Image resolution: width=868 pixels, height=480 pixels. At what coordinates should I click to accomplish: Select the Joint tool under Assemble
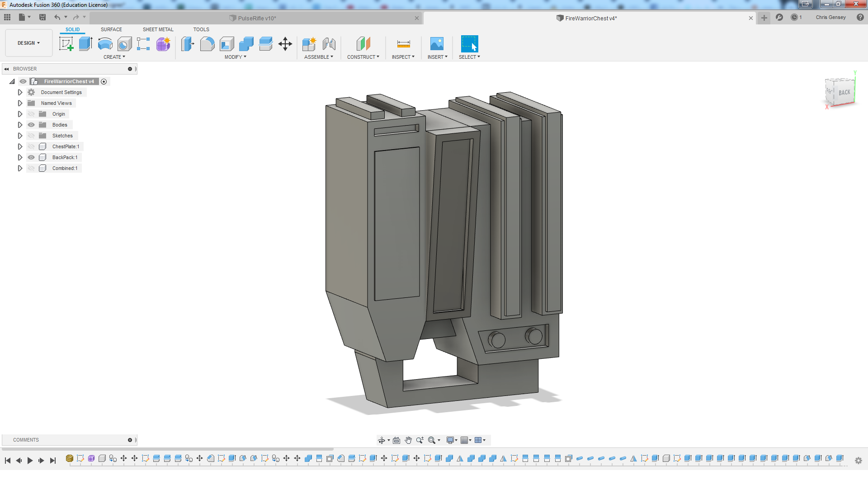329,44
